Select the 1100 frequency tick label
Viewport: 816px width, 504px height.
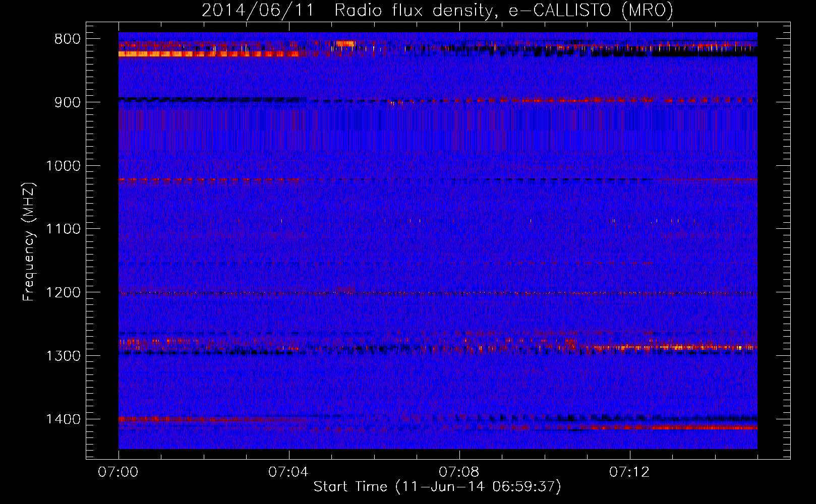pos(63,229)
